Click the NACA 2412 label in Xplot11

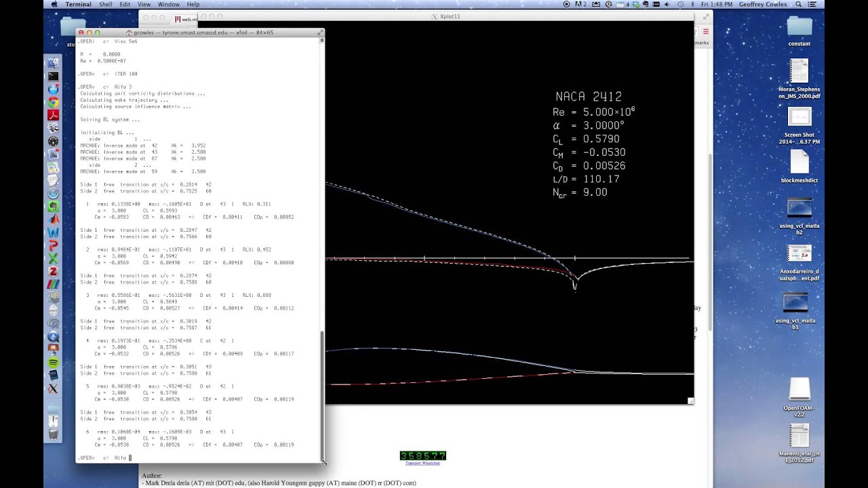point(589,97)
